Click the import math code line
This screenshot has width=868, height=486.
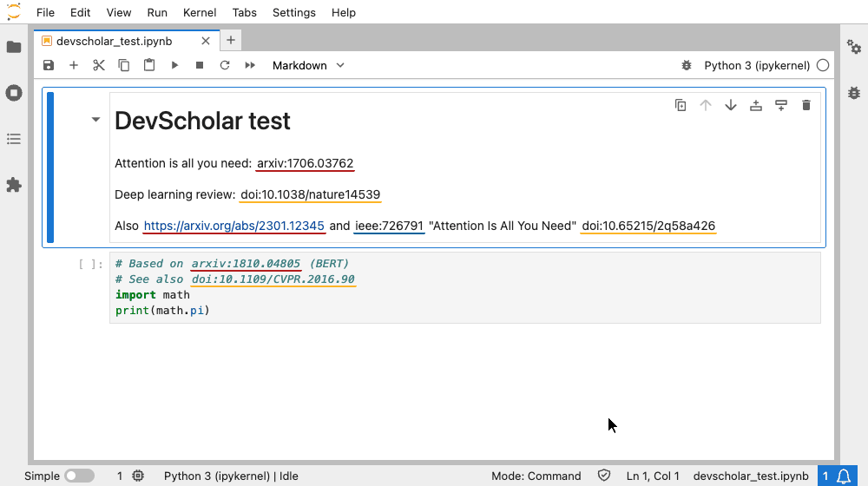pos(153,295)
